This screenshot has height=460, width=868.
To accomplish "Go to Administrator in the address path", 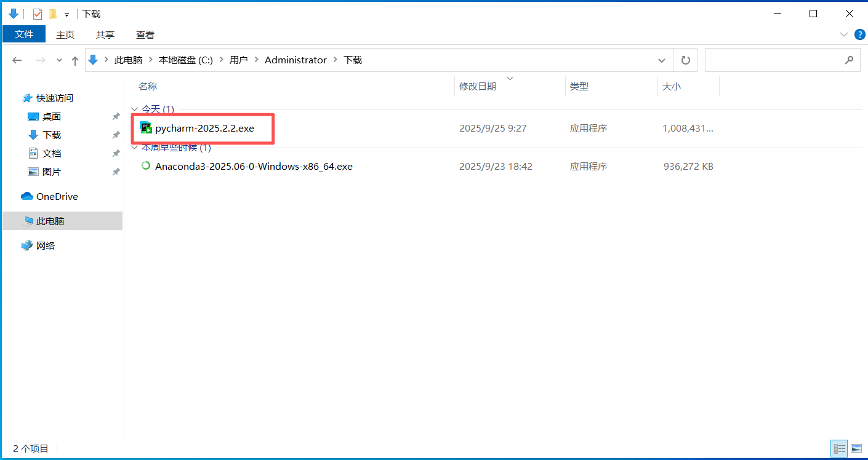I will (295, 60).
